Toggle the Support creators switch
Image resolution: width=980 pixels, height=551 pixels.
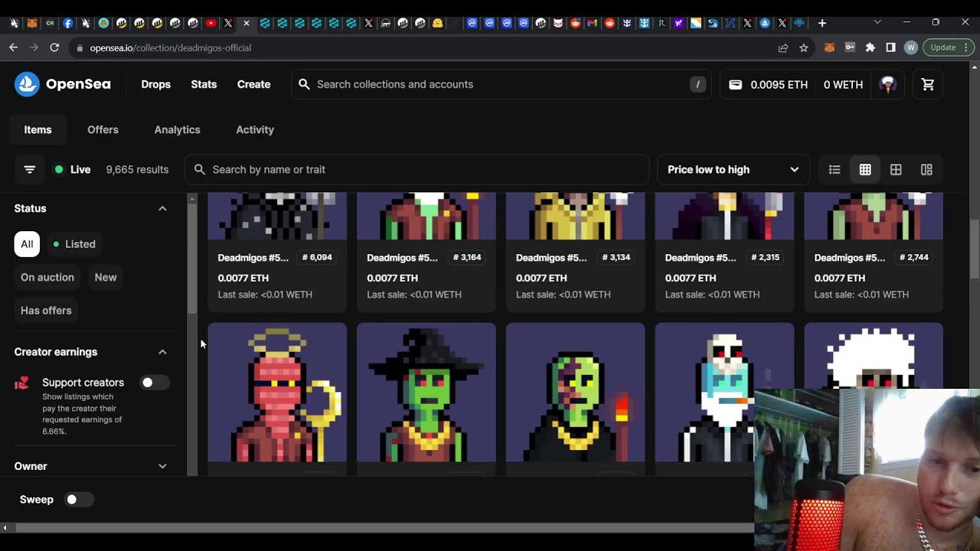[x=154, y=383]
